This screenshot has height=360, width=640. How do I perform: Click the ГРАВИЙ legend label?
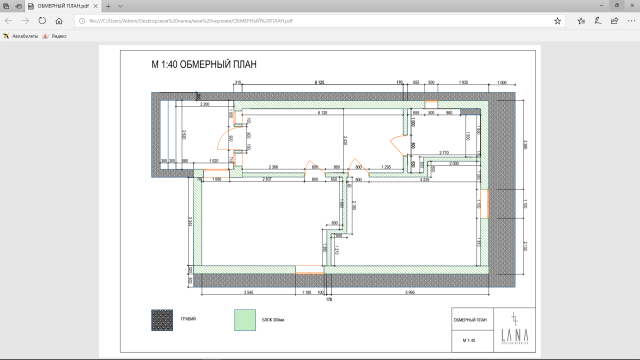tap(188, 319)
